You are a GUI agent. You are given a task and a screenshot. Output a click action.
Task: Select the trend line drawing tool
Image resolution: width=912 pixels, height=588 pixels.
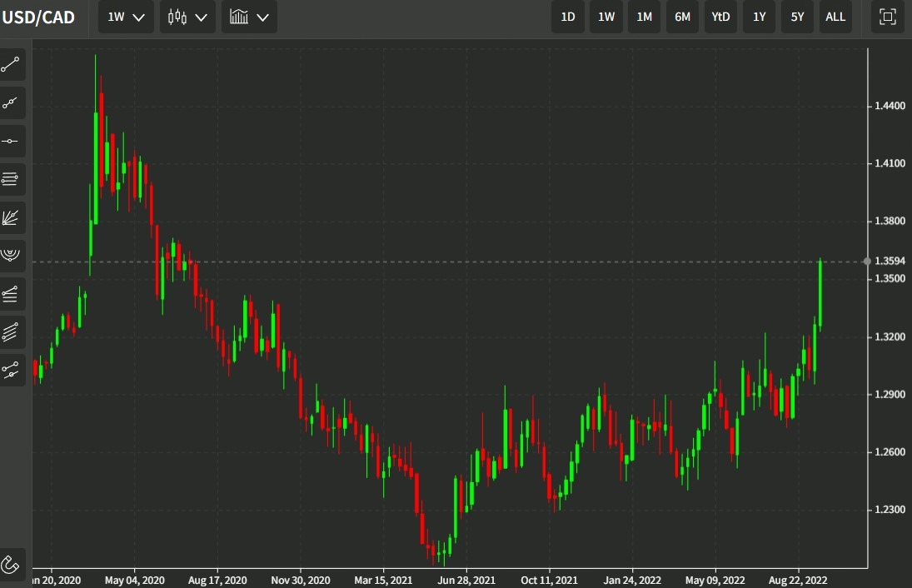click(x=11, y=65)
